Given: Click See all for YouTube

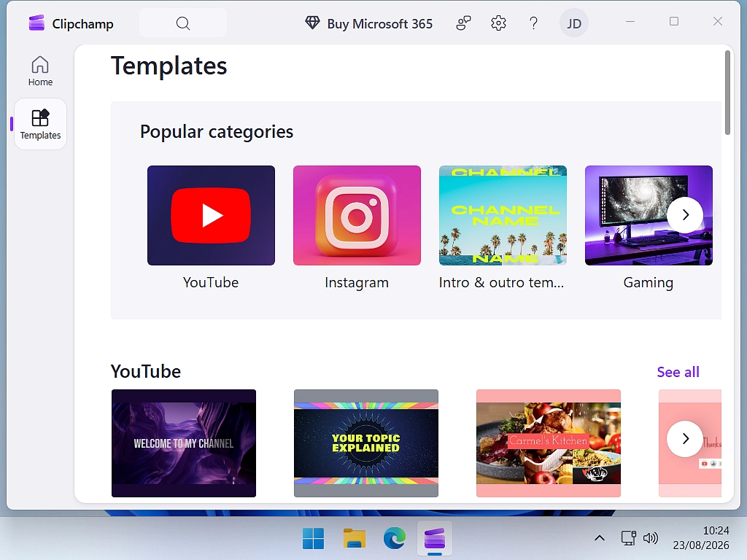Looking at the screenshot, I should tap(678, 372).
